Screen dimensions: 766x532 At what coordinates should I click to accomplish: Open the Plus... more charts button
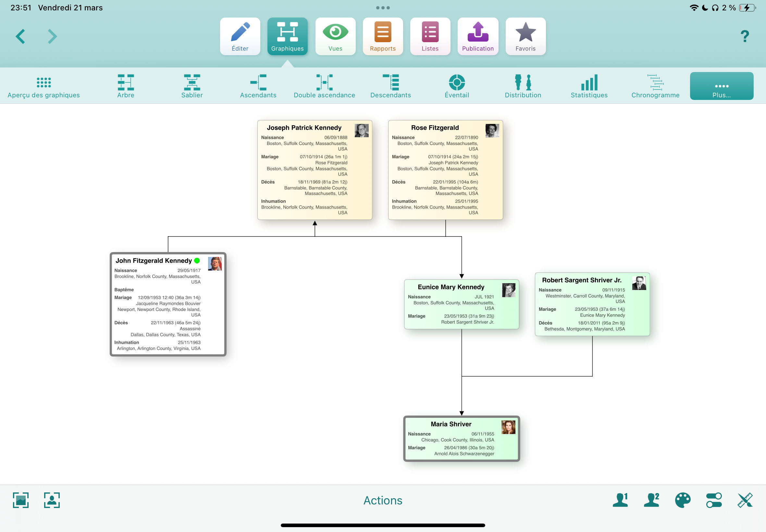click(722, 86)
